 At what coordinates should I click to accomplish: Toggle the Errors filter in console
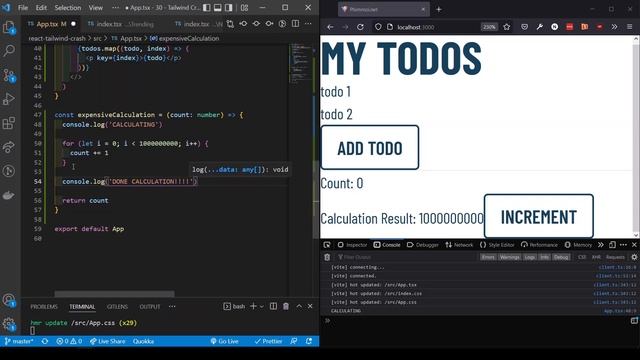point(488,257)
